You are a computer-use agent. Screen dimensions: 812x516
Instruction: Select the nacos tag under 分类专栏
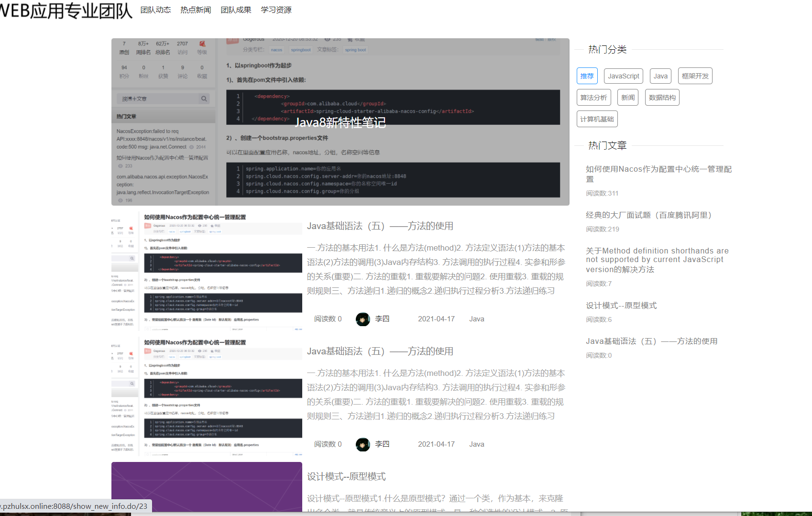(276, 49)
